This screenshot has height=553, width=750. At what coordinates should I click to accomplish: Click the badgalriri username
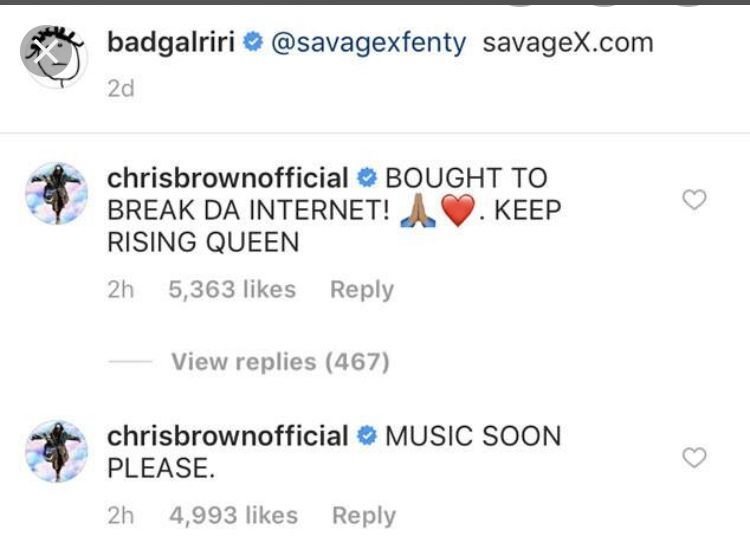coord(171,43)
